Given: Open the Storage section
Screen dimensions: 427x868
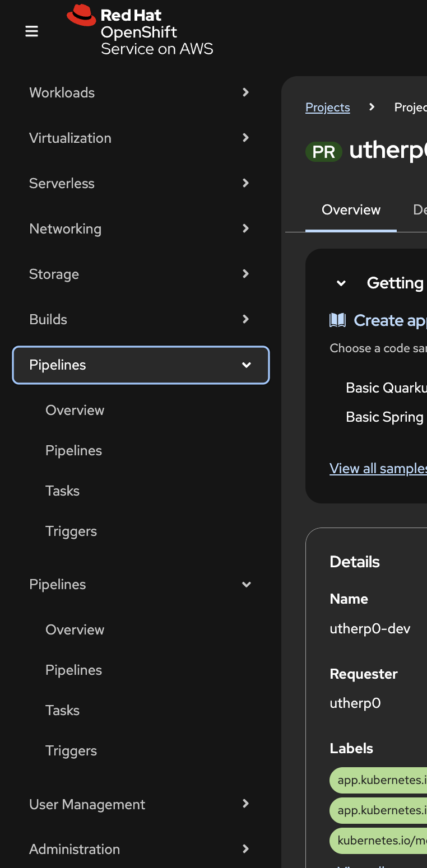Looking at the screenshot, I should coord(140,274).
